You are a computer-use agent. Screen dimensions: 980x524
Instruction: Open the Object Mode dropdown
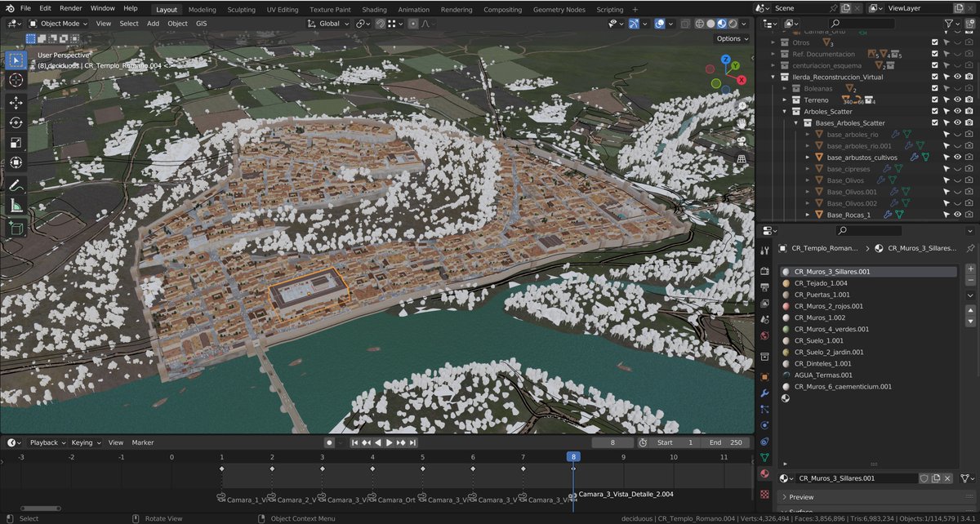pyautogui.click(x=60, y=24)
